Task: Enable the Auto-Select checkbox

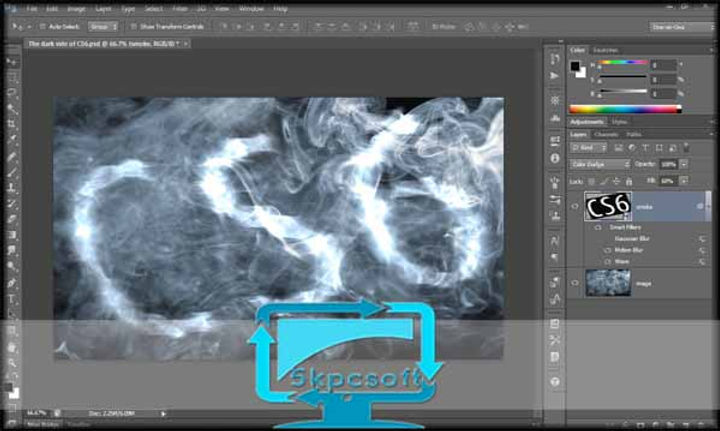Action: click(42, 27)
